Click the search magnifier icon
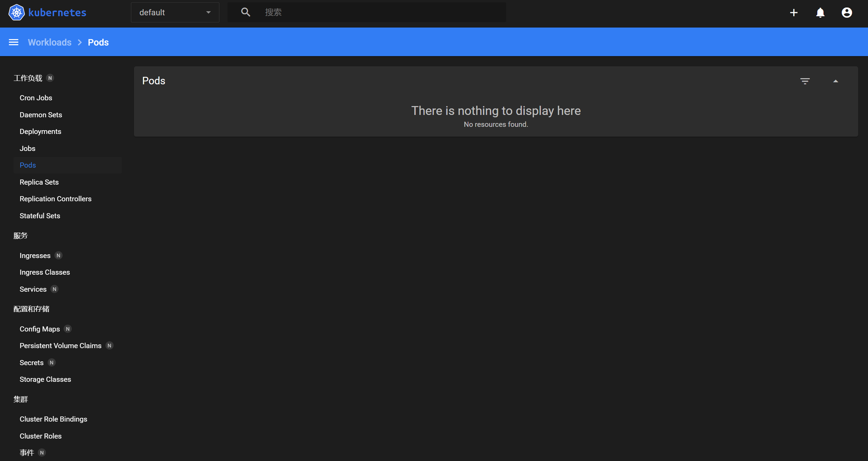 tap(246, 12)
